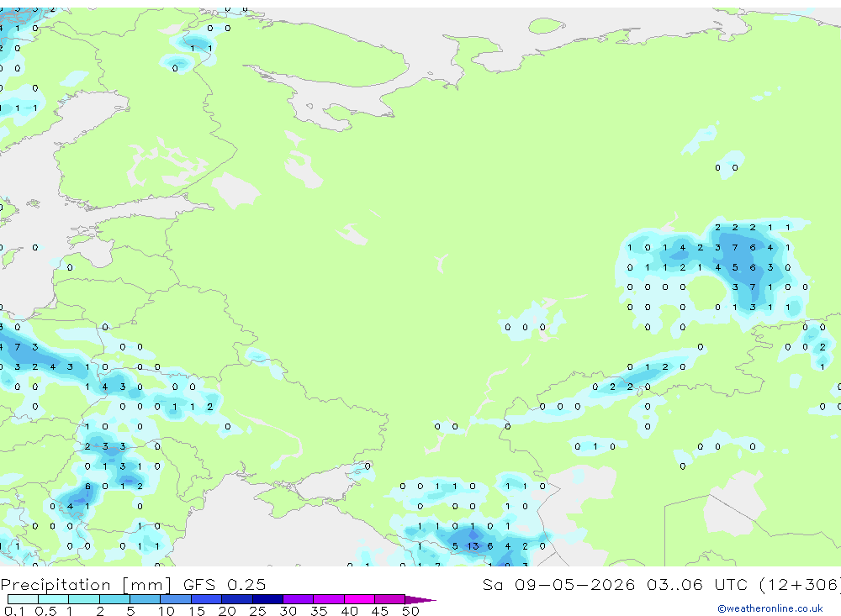Pick the legend swatch between 35 and 40

pyautogui.click(x=329, y=599)
